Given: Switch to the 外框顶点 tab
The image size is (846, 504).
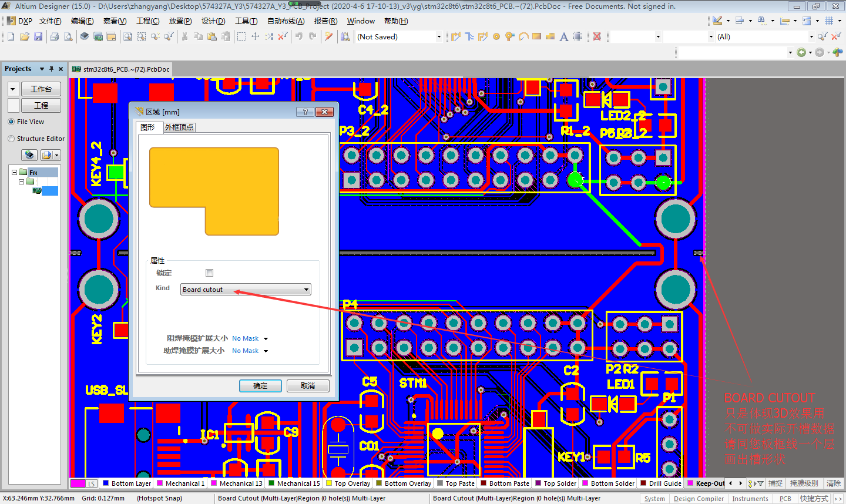Looking at the screenshot, I should (179, 127).
